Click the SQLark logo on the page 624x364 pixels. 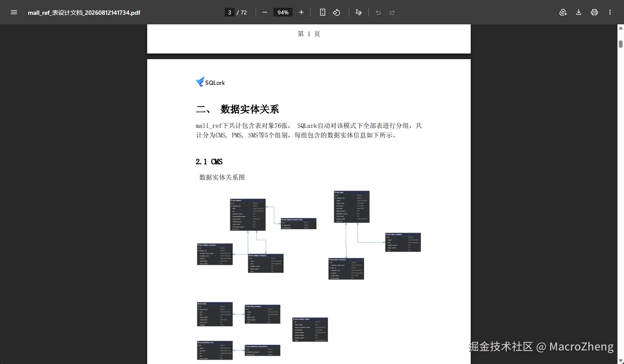coord(210,82)
